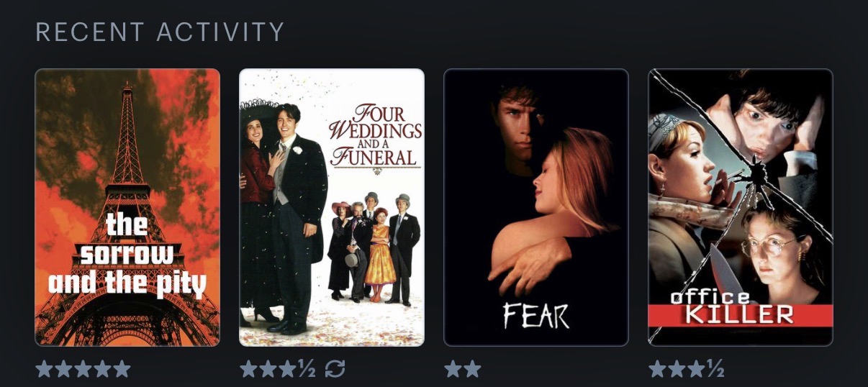The image size is (868, 387).
Task: Click the 'Four Weddings and a Funeral' title lettering
Action: pos(374,137)
